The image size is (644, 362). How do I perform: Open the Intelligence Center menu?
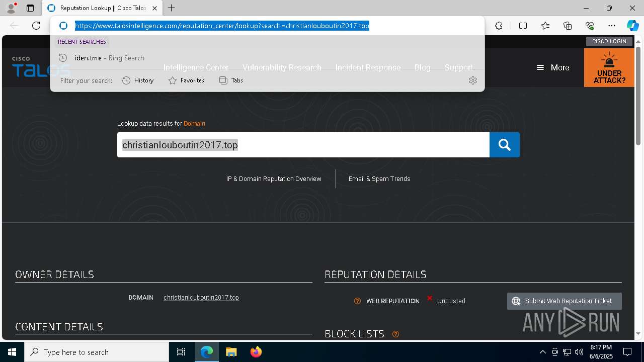(x=196, y=67)
